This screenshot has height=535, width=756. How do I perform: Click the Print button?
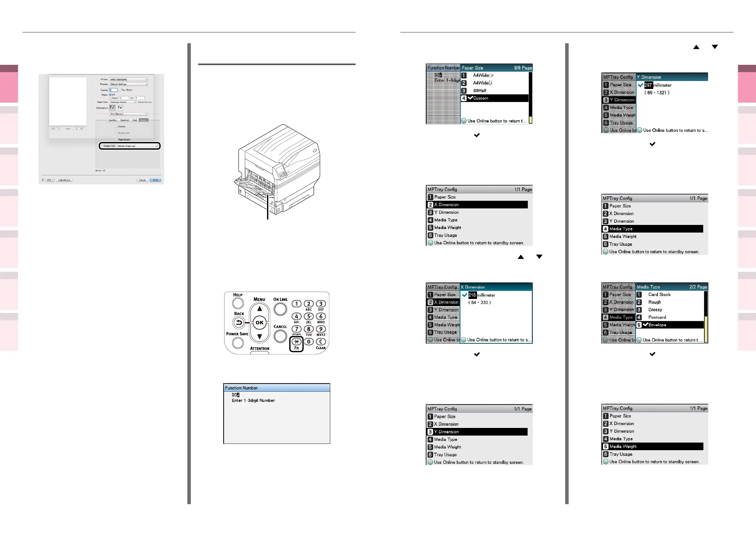[155, 180]
